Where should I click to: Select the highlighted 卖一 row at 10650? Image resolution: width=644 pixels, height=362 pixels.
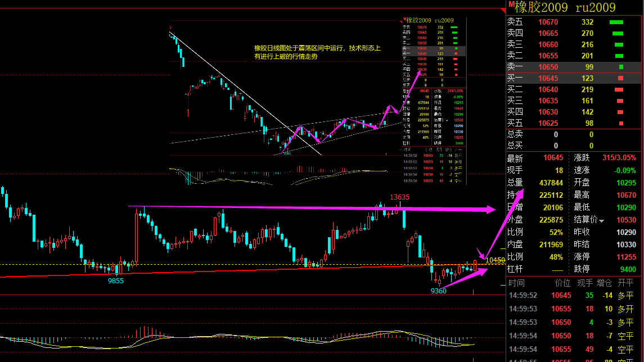(574, 67)
